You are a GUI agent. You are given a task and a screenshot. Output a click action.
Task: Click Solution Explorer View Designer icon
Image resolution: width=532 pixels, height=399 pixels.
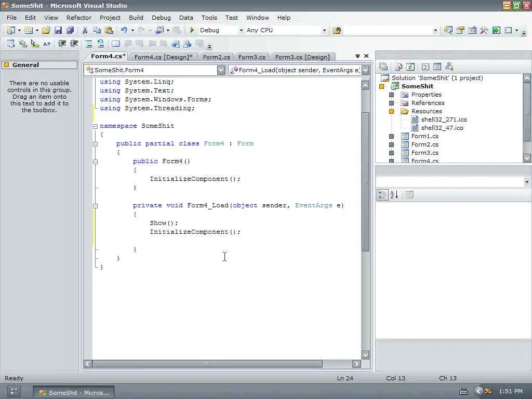click(437, 67)
